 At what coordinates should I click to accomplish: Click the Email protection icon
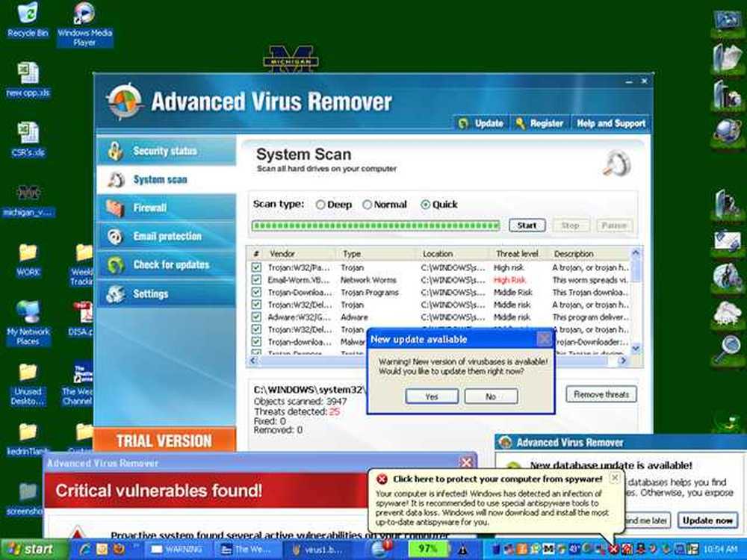point(115,236)
